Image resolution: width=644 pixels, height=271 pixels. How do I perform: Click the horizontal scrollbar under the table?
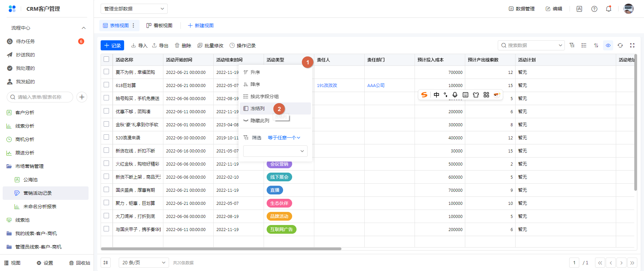221,249
